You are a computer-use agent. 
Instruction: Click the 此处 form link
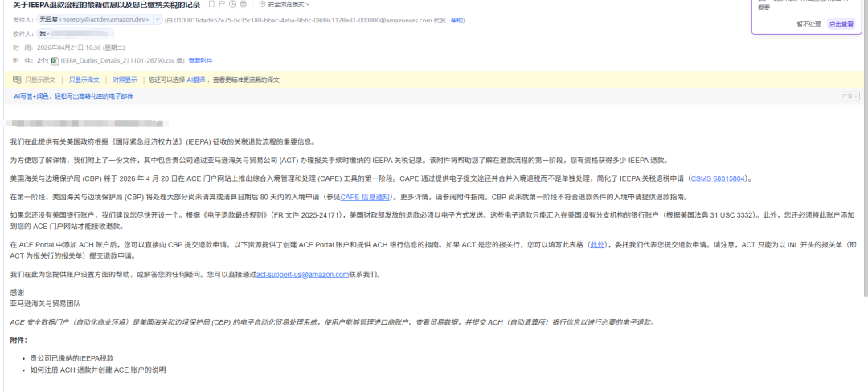tap(597, 244)
